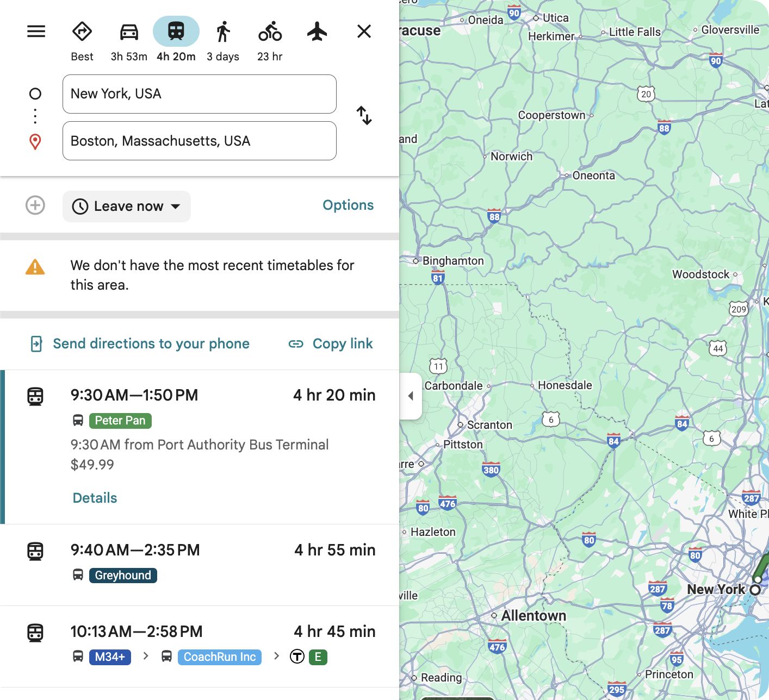Open the Leave now time dropdown
The image size is (769, 700).
127,207
